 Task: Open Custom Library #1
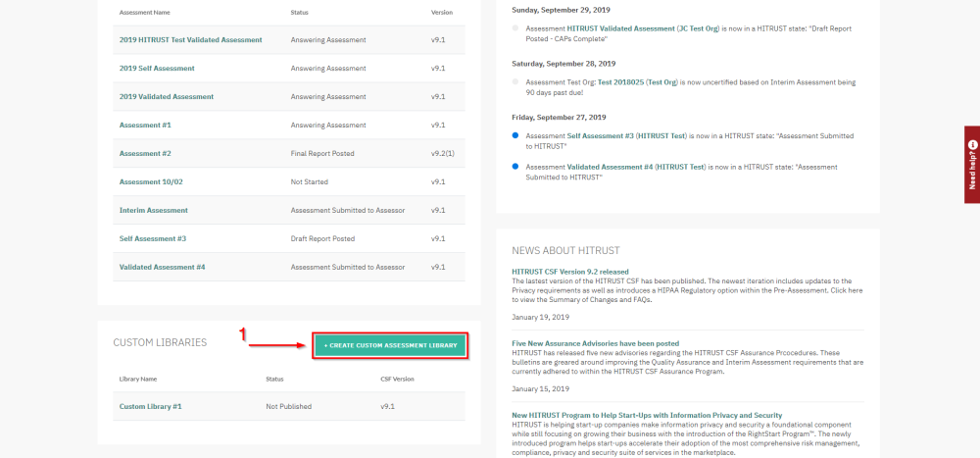click(150, 406)
